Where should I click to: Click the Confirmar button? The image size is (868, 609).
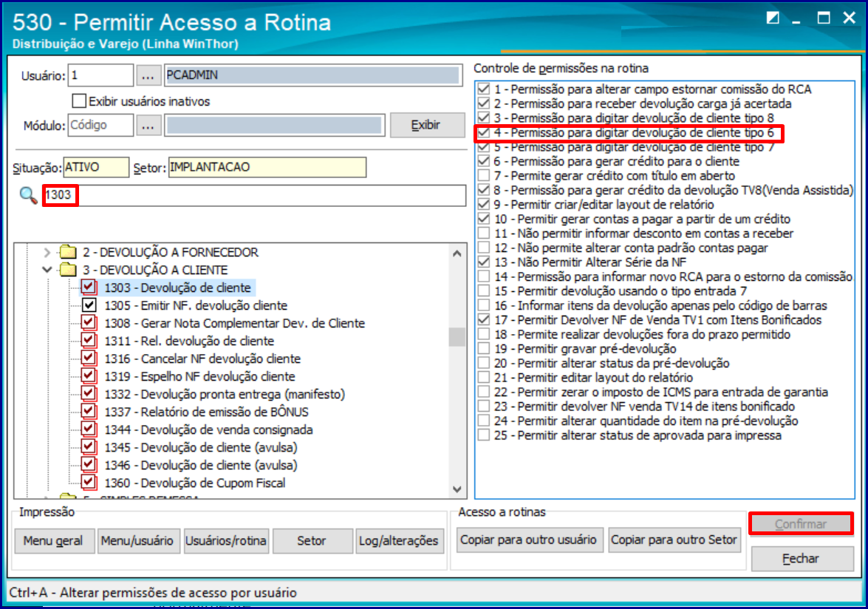pos(801,524)
